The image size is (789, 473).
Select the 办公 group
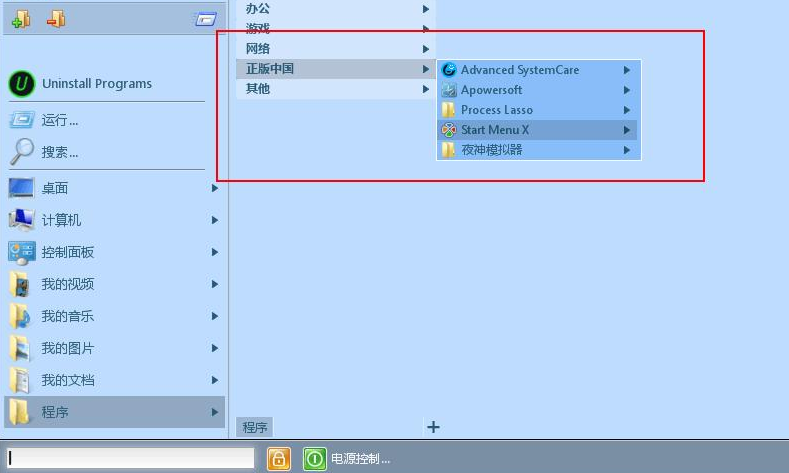[336, 9]
